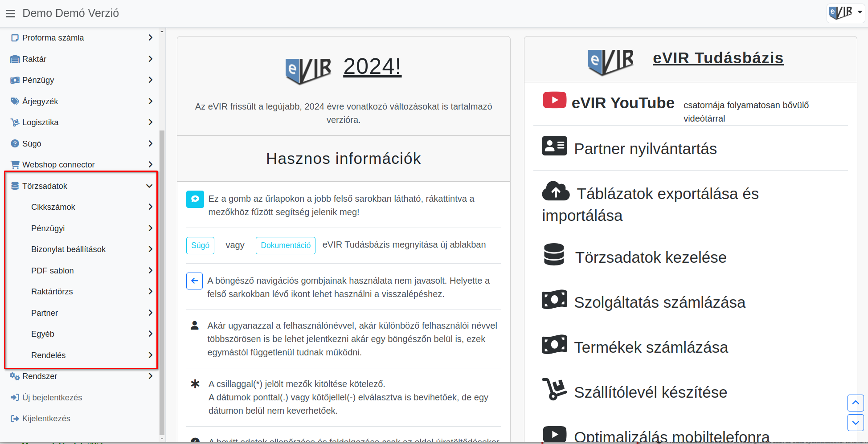868x444 pixels.
Task: Click the Dokumentáció button
Action: click(x=286, y=245)
